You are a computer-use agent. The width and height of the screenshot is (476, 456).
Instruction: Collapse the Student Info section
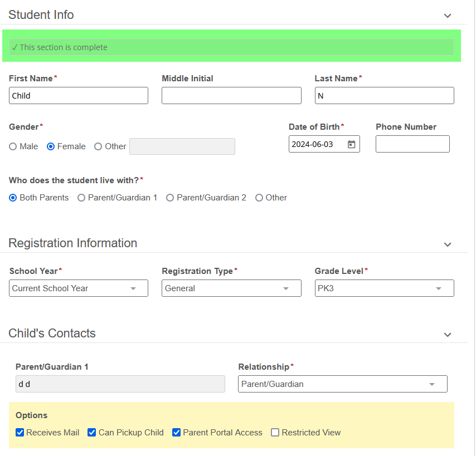[x=447, y=16]
